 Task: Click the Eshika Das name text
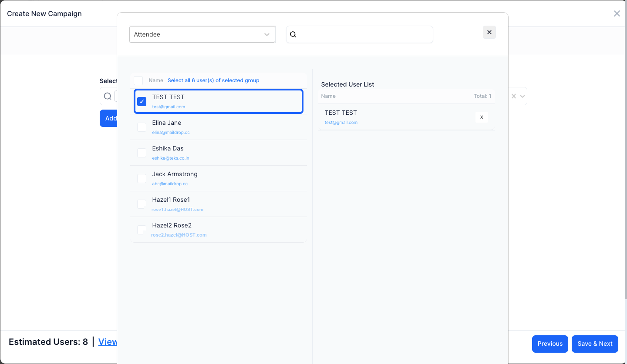168,148
